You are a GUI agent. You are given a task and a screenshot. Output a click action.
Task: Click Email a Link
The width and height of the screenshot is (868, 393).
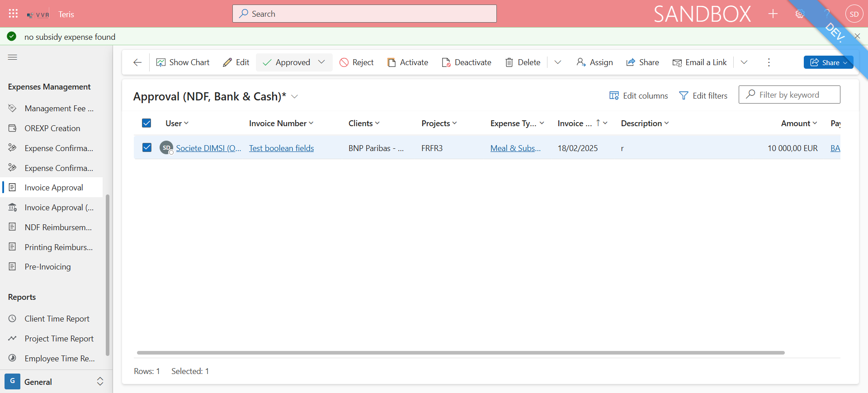(x=699, y=62)
